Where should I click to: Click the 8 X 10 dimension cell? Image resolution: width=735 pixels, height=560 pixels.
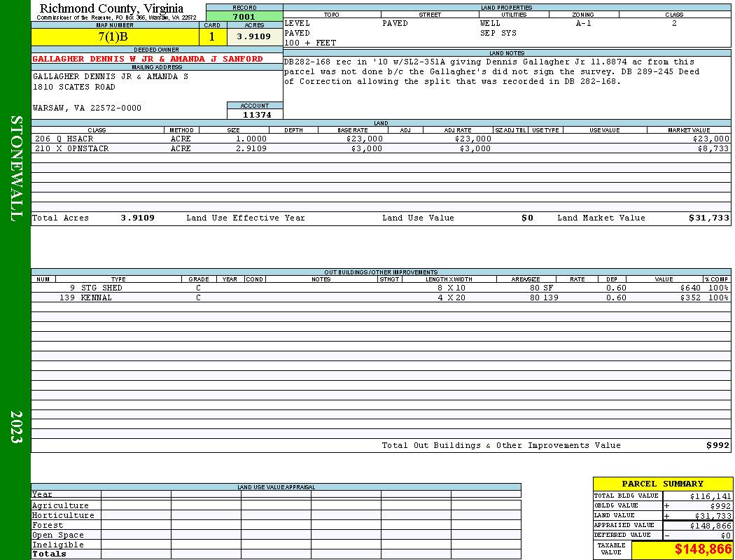[451, 288]
